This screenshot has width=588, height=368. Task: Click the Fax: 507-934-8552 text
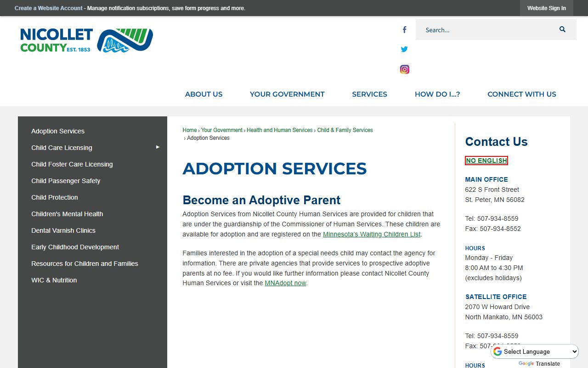493,229
